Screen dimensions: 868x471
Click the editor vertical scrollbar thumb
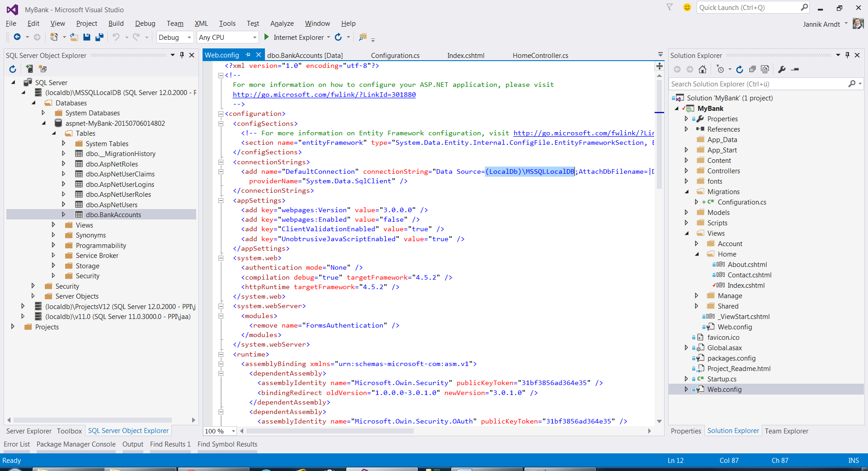click(659, 133)
